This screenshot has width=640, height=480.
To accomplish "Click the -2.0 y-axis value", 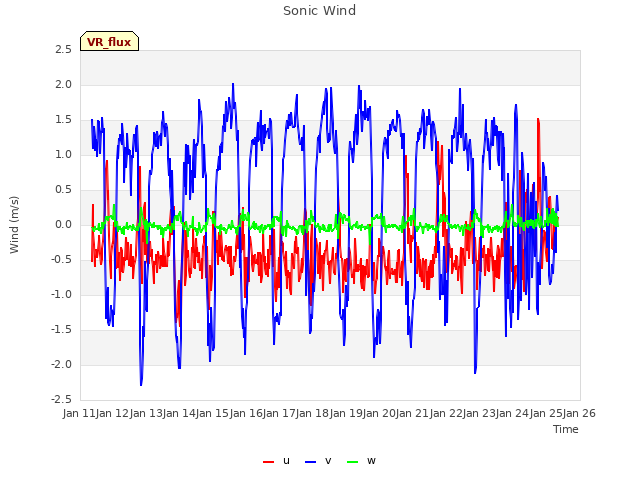I will 62,365.
